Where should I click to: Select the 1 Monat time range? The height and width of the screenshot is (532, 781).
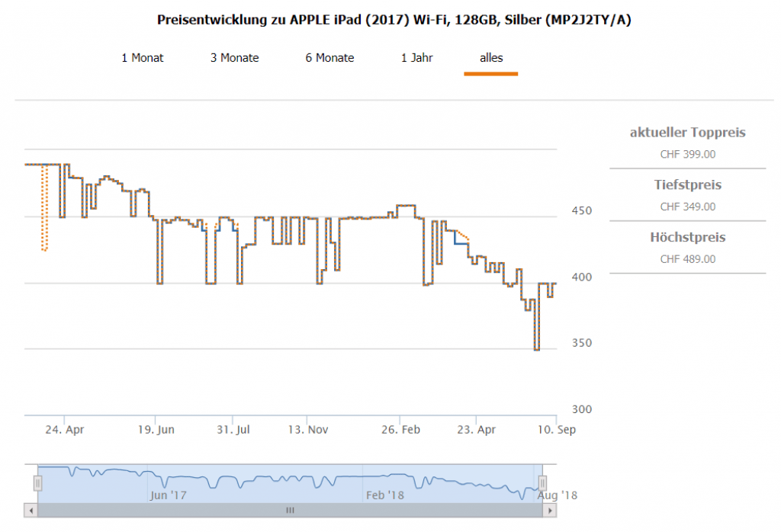point(143,58)
